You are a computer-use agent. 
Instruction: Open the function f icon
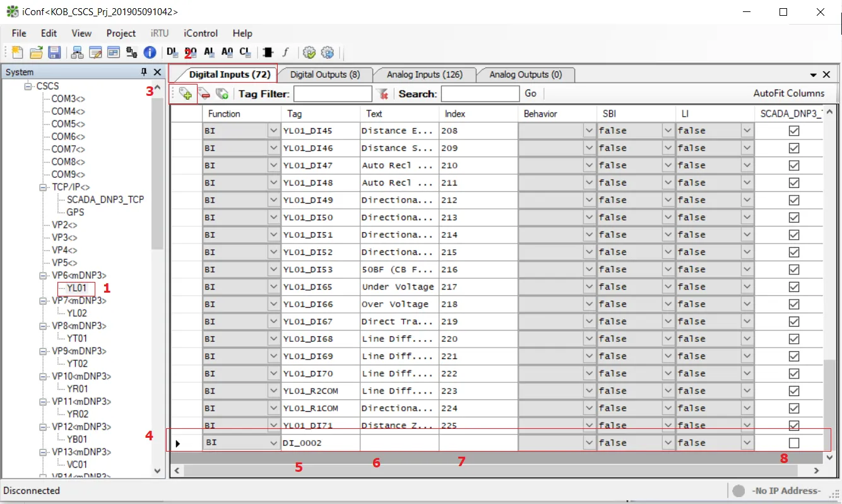285,52
